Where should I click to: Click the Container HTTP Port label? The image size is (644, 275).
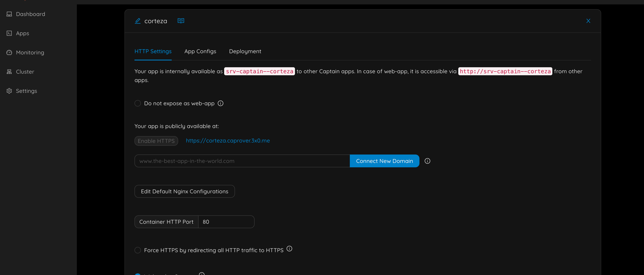(167, 222)
